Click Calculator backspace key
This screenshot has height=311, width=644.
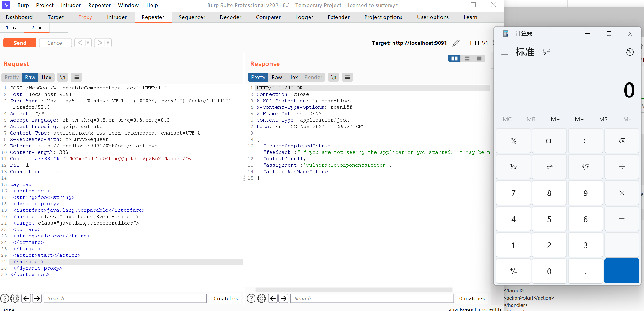pos(622,141)
